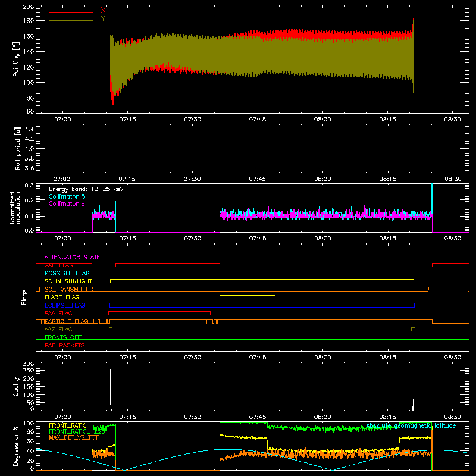Click the yellow FRONT_RATIO legend text
476x476 pixels.
point(68,425)
